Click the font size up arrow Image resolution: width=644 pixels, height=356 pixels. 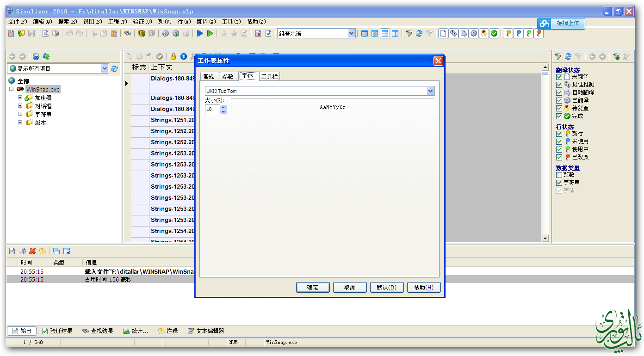pos(223,107)
